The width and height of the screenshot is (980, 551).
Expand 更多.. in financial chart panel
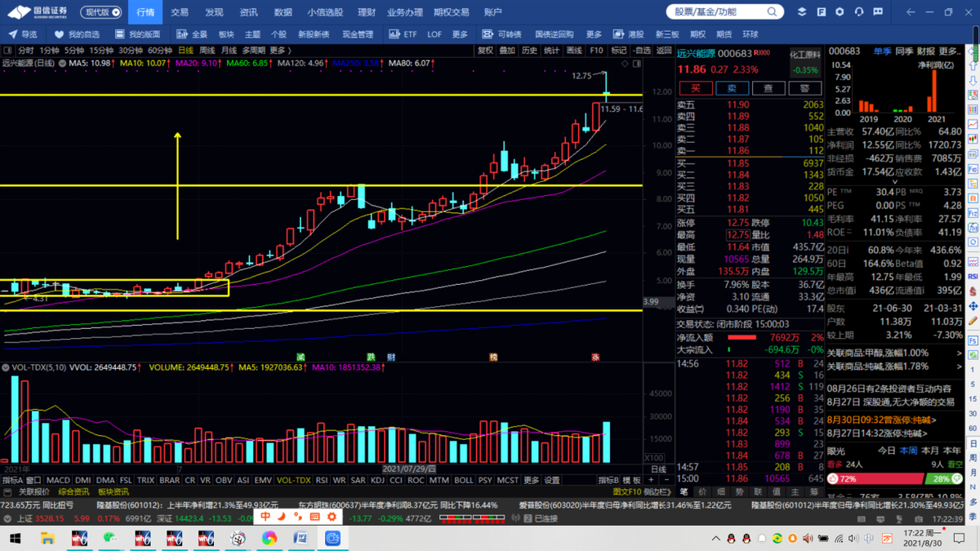(x=951, y=51)
